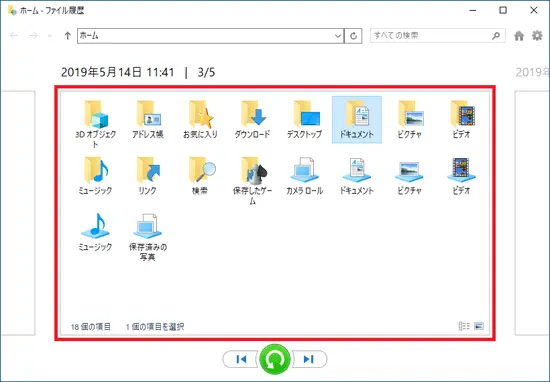Click the highlighted ドキュメント folder
This screenshot has height=382, width=550.
357,120
